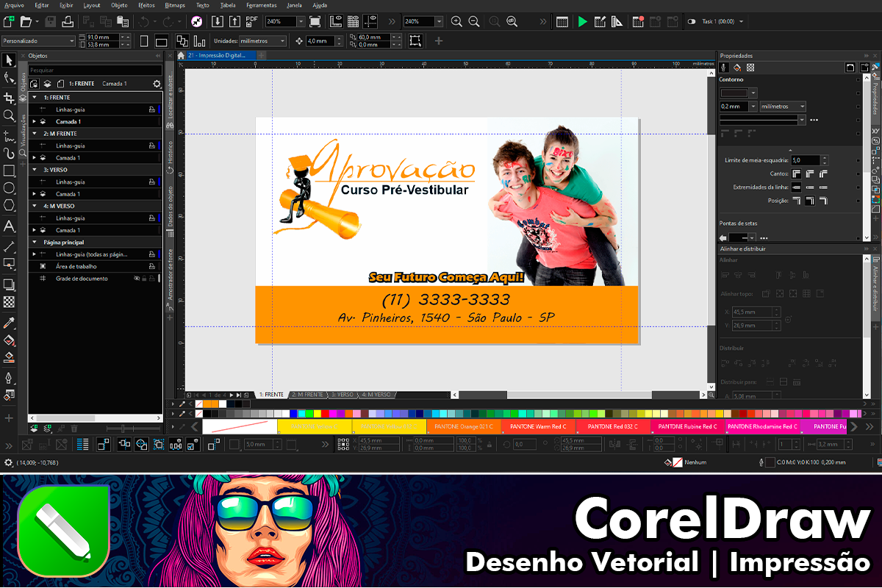Select the first Cantos mitered corner option
Viewport: 882px width, 588px height.
pos(796,174)
